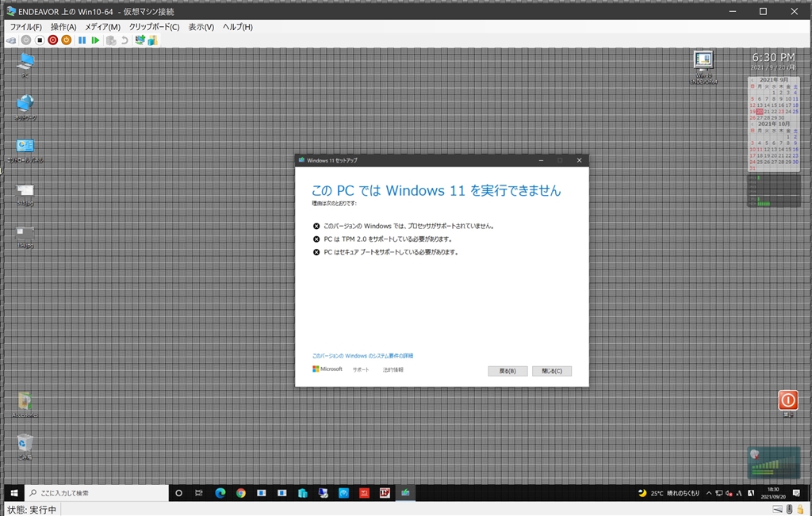Screen dimensions: 812x516
Task: Send Ctrl+Alt+Del using the toolbar icon
Action: point(11,40)
